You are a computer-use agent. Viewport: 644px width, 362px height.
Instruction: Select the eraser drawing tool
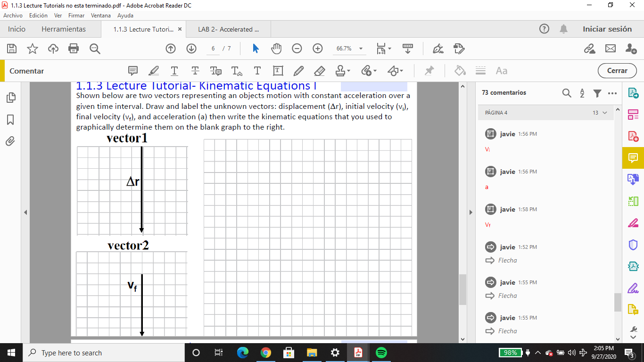(x=320, y=71)
